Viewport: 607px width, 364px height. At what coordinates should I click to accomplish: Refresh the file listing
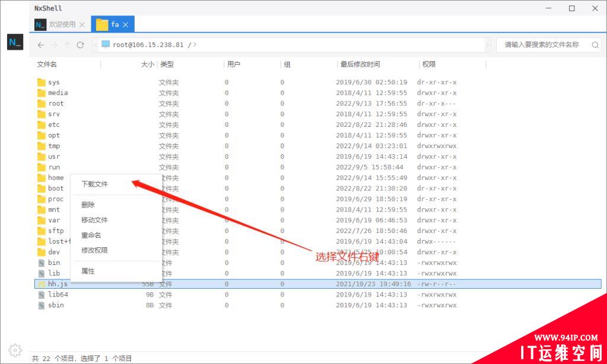[x=80, y=45]
